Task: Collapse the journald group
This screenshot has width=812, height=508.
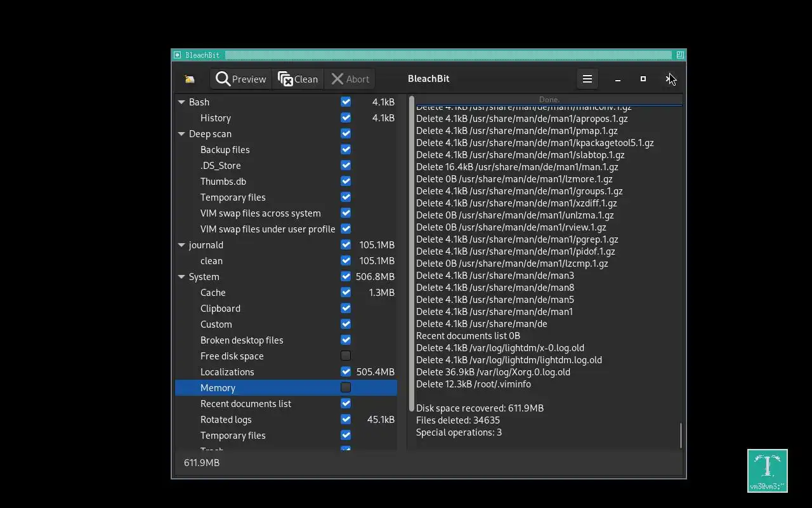Action: [x=181, y=244]
